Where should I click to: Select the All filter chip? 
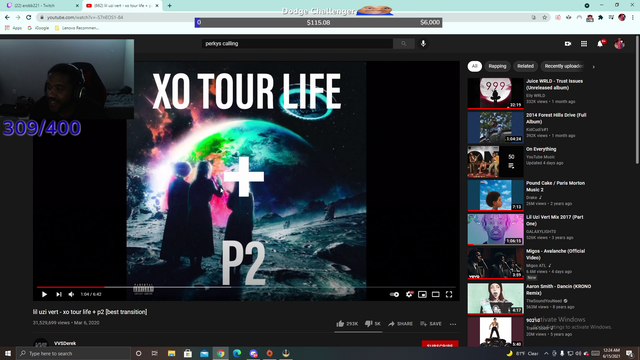[x=474, y=66]
